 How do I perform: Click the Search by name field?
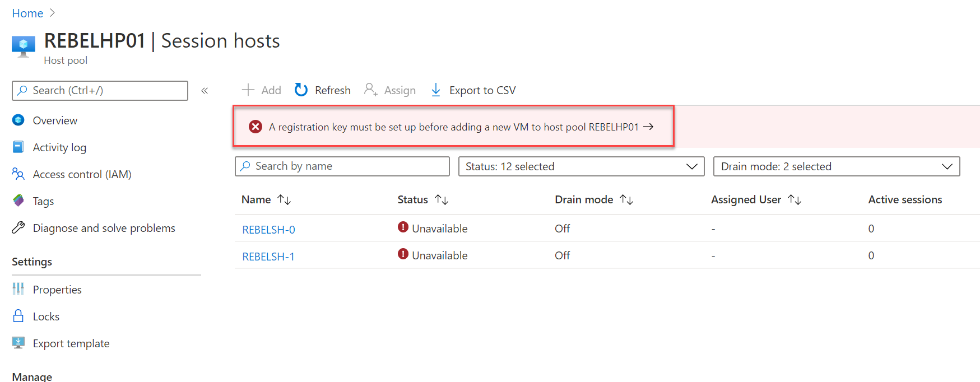point(342,166)
